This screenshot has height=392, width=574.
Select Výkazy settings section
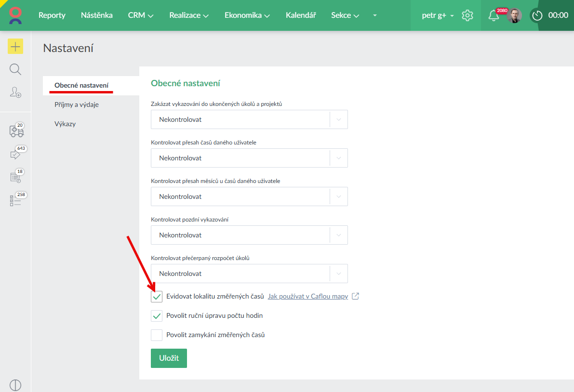(65, 124)
